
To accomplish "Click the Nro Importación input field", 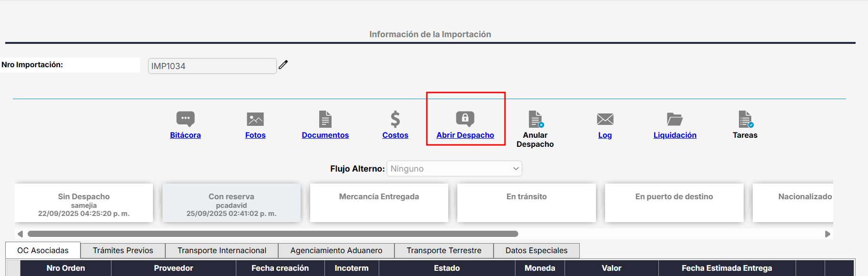I will pos(212,66).
